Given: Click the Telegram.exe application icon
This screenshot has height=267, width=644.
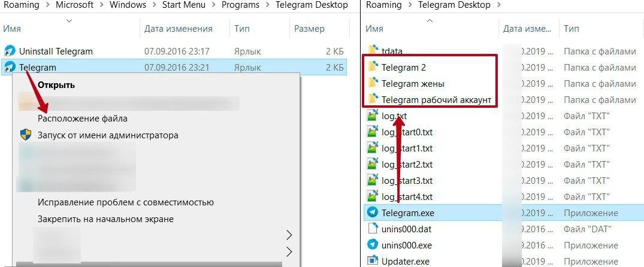Looking at the screenshot, I should point(373,213).
